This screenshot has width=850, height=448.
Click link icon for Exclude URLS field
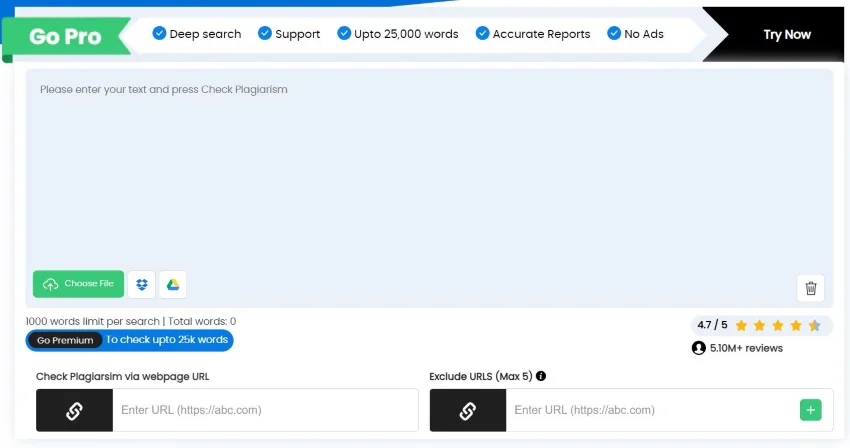(x=468, y=411)
